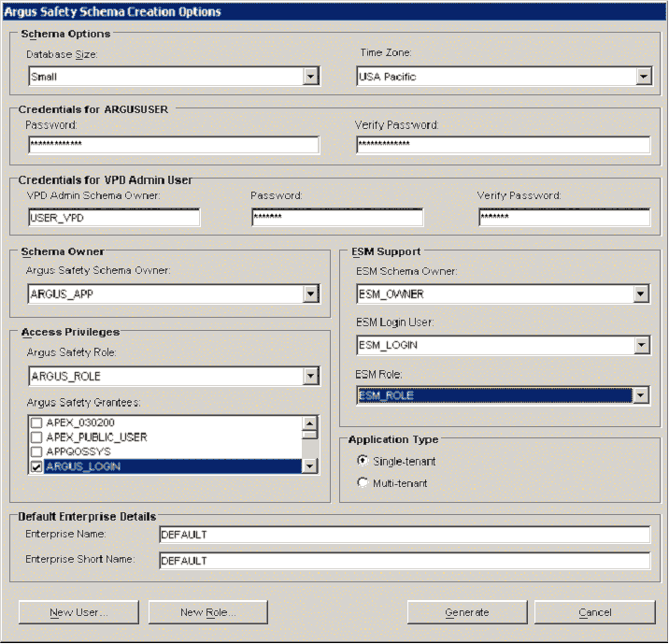
Task: Open the Time Zone dropdown
Action: [x=643, y=77]
